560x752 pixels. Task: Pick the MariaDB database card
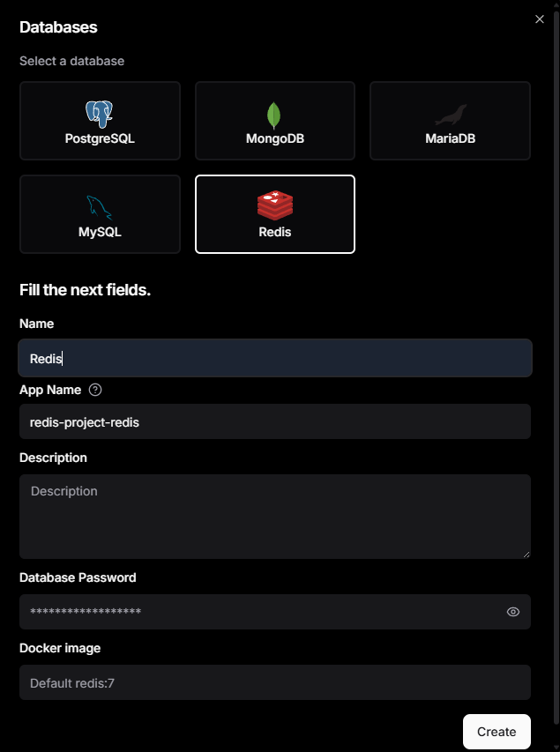450,121
